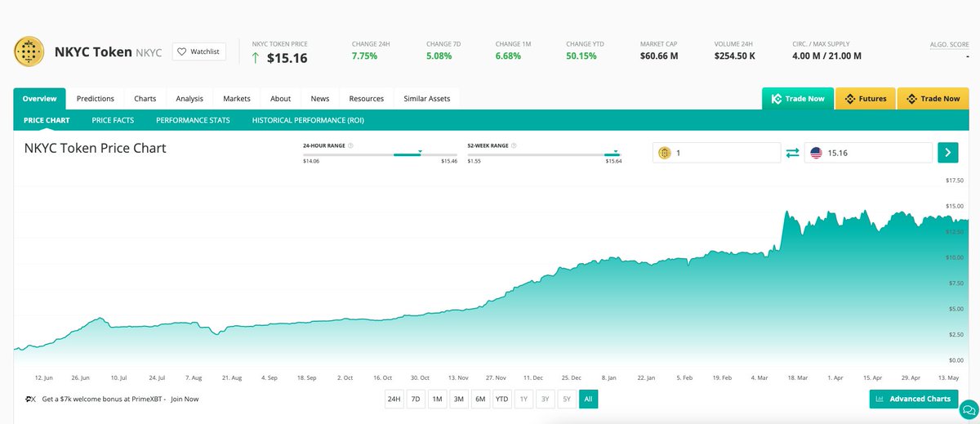Set chart range to 1M

coord(437,399)
